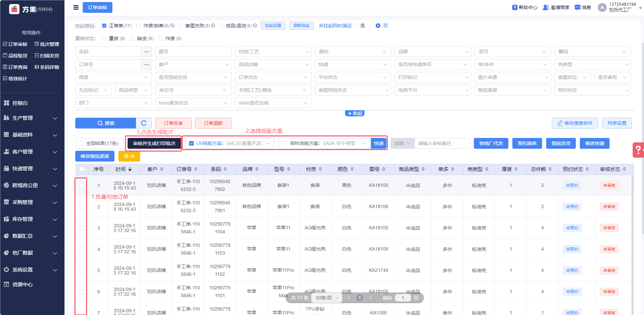The image size is (644, 315).
Task: Open 批次管理 in sidebar shortcuts
Action: (47, 44)
